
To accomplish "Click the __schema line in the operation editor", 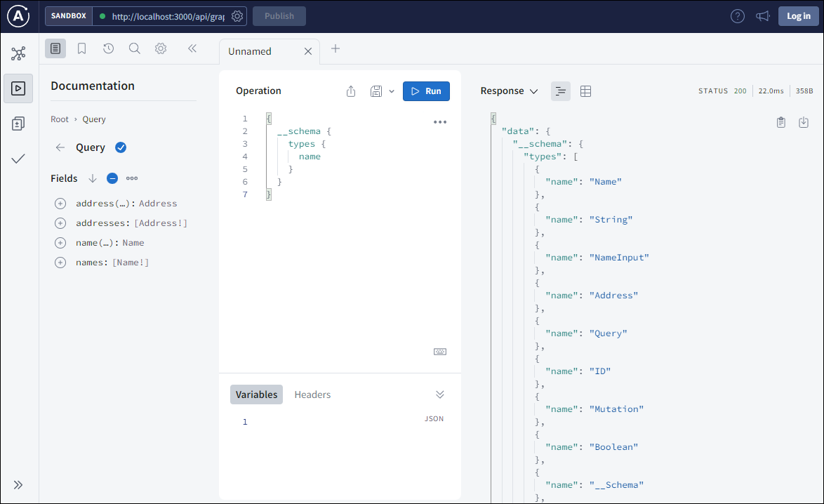I will pyautogui.click(x=304, y=131).
